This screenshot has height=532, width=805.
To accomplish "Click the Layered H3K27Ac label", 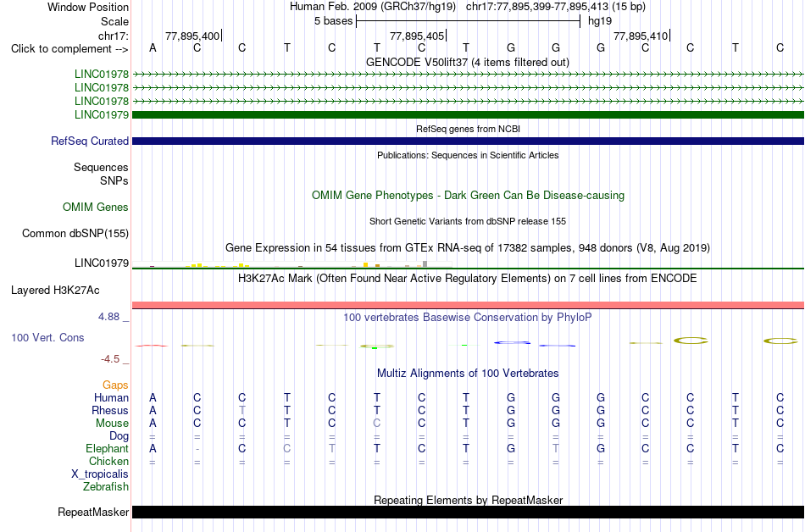I will [x=55, y=291].
